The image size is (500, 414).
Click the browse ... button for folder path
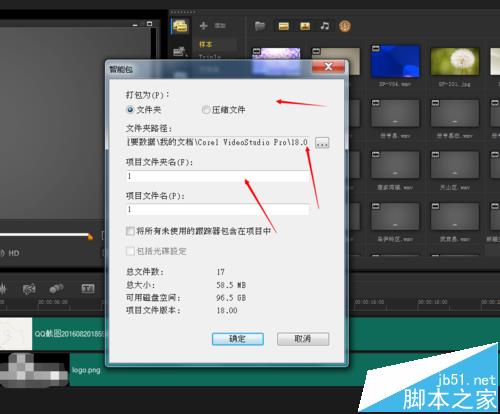click(322, 143)
